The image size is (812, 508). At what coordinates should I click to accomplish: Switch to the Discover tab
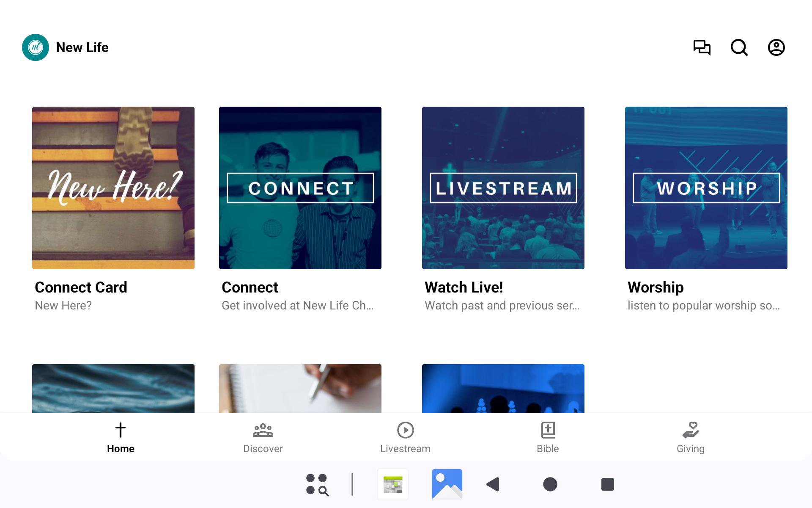263,438
